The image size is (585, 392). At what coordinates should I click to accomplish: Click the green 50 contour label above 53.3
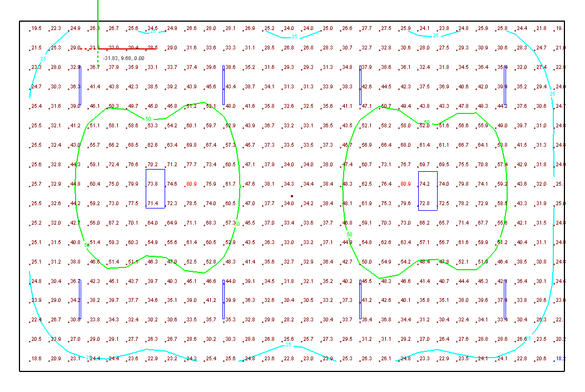(x=148, y=119)
